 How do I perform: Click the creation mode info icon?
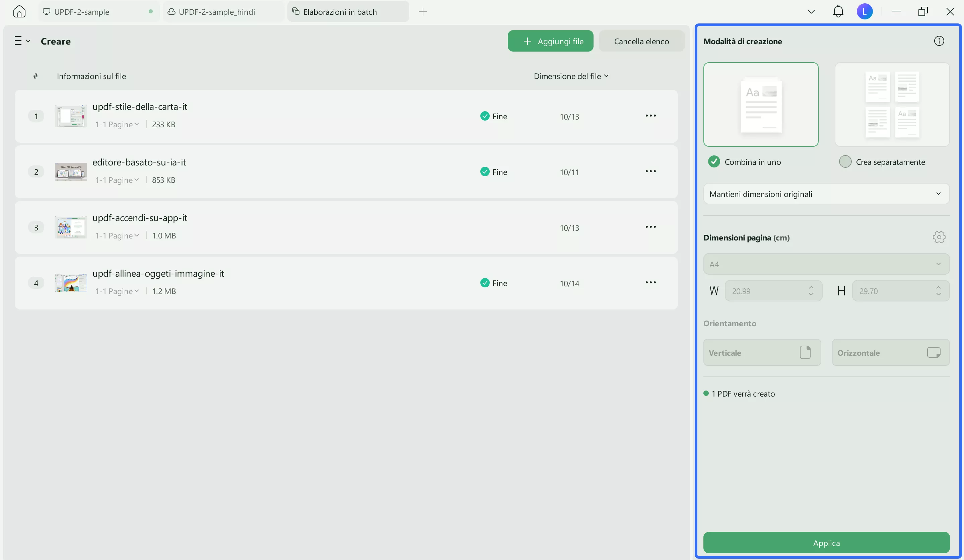[939, 41]
